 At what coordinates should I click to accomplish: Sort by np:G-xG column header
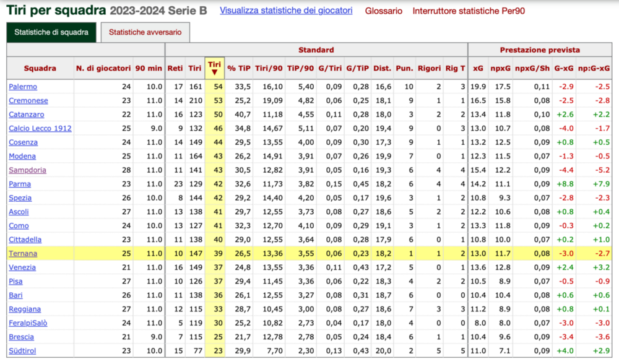pos(594,68)
